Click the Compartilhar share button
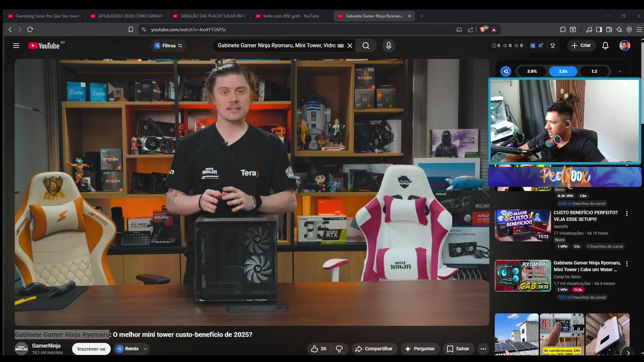 tap(373, 349)
